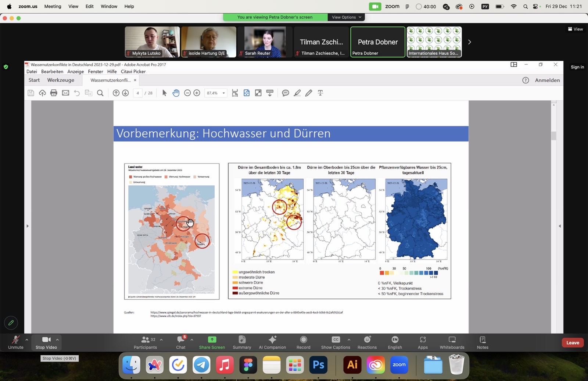Open Reactions menu
Screen dimensions: 588x381
(x=367, y=342)
